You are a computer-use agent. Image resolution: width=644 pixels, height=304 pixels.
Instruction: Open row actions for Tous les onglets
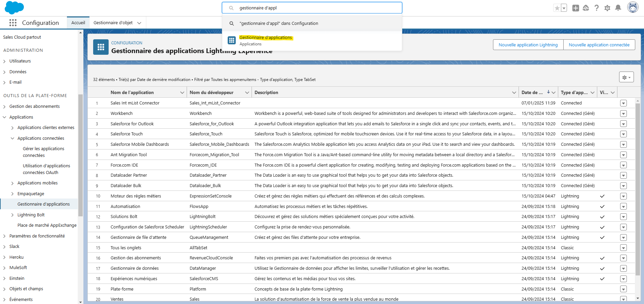tap(623, 248)
